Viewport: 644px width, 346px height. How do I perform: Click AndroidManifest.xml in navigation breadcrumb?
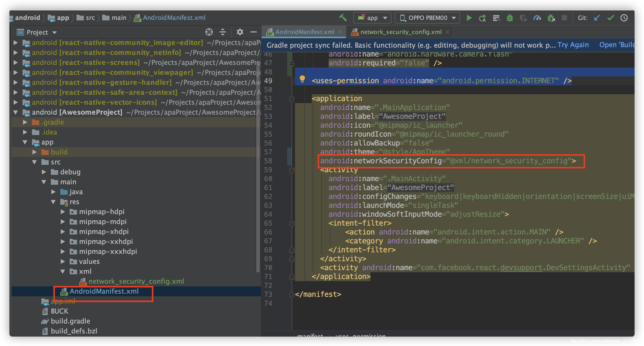(x=170, y=18)
